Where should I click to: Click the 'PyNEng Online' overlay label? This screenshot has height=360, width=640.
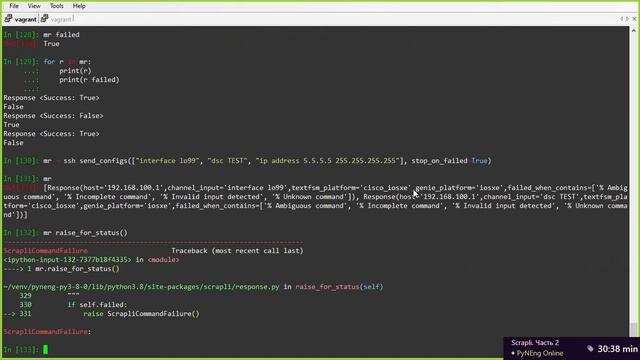click(540, 353)
